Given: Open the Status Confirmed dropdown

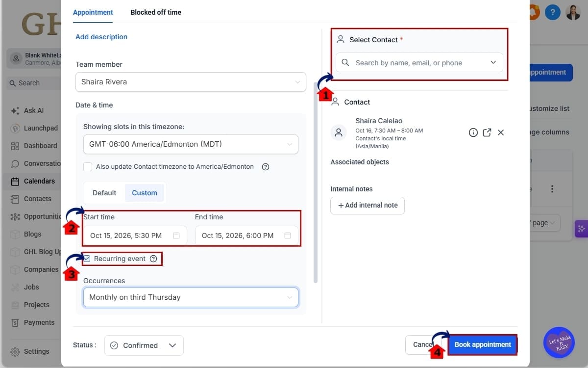Looking at the screenshot, I should point(144,345).
